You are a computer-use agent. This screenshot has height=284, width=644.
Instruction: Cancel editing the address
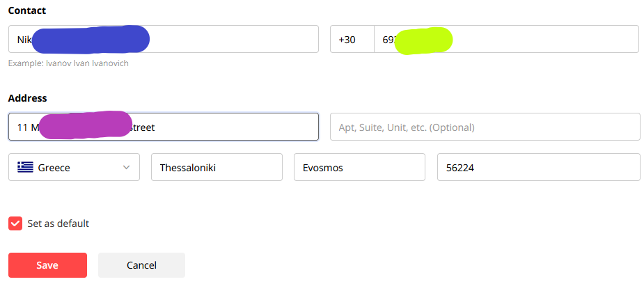point(142,265)
